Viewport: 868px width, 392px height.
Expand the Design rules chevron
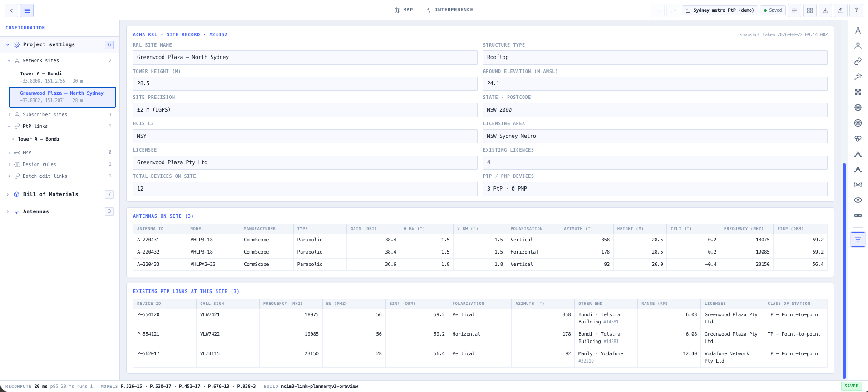9,165
